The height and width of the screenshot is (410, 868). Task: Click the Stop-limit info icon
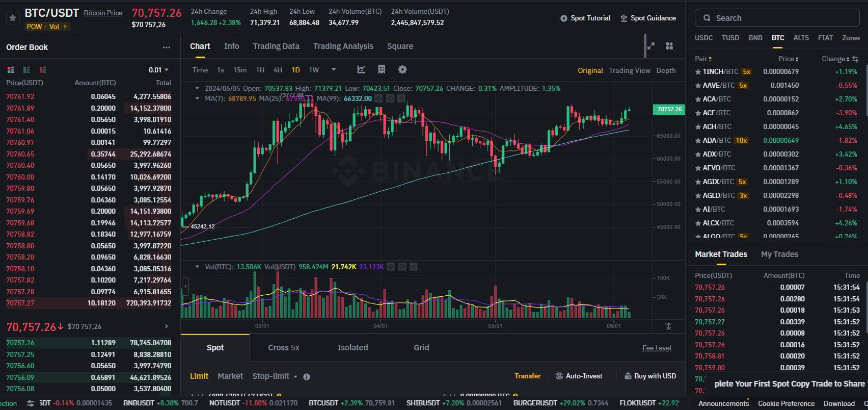coord(307,377)
